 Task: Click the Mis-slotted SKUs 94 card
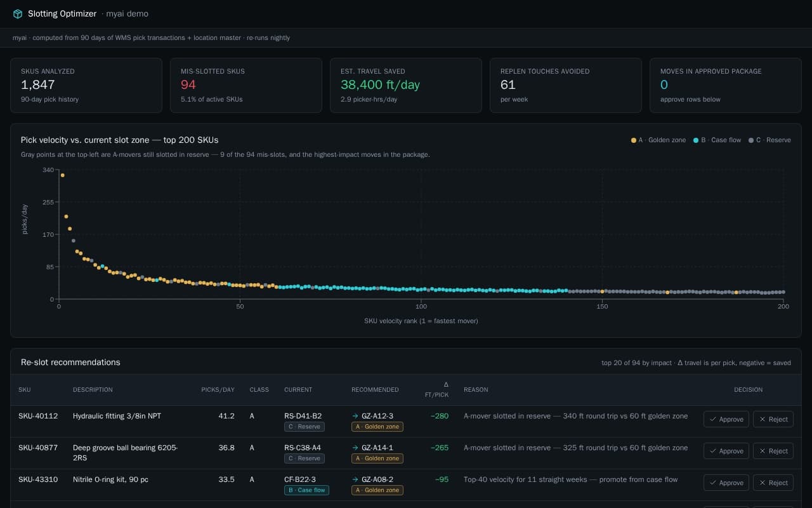246,86
